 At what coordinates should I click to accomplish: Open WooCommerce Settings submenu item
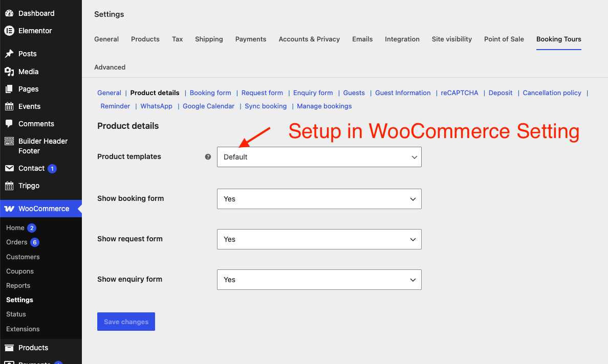click(x=19, y=300)
